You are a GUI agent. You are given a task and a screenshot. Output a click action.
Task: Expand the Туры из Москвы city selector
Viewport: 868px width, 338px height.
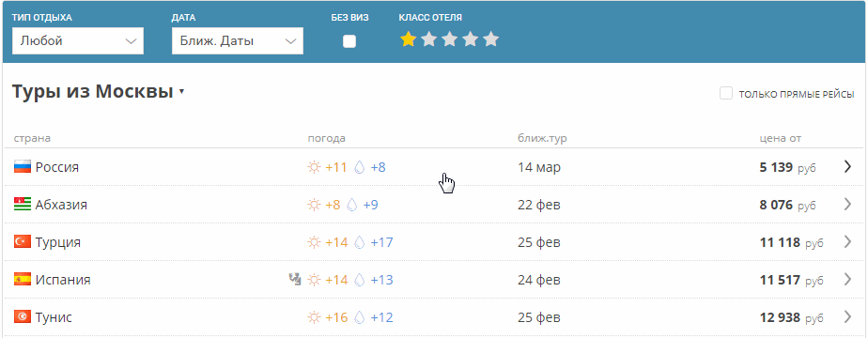coord(98,91)
